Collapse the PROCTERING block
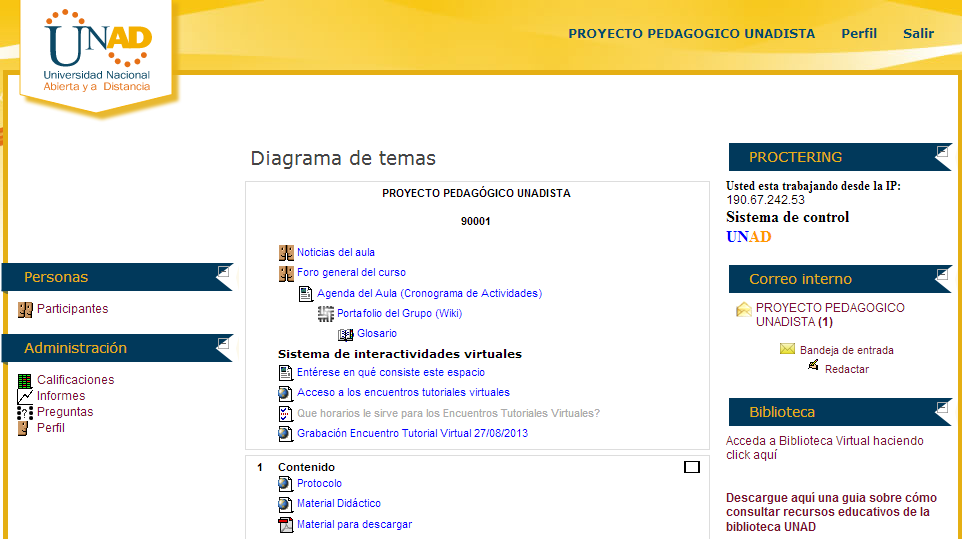Viewport: 962px width, 539px height. click(942, 152)
